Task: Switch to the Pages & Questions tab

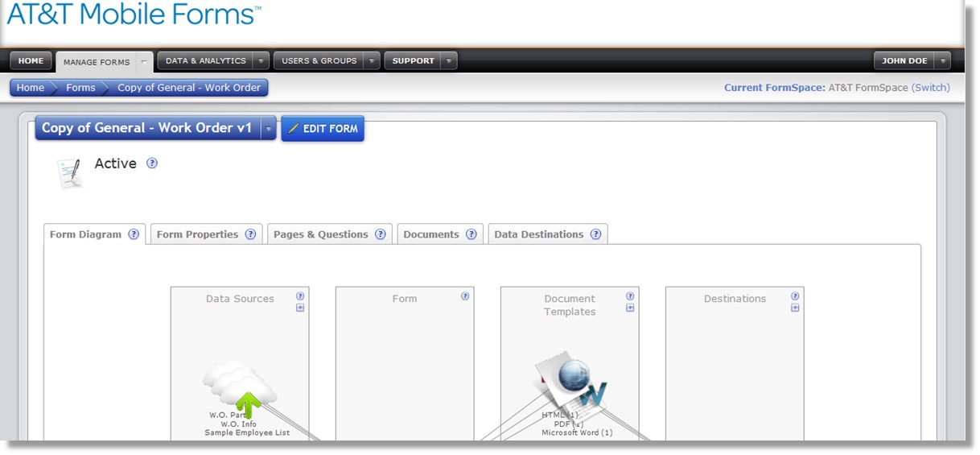Action: click(x=320, y=234)
